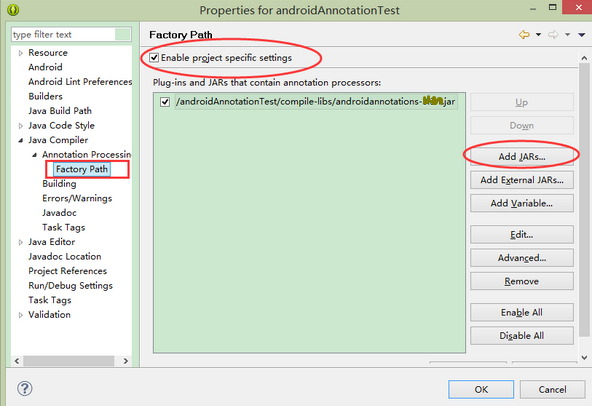Select the androidannotations jar path entry
Viewport: 592px width, 406px height.
(316, 102)
